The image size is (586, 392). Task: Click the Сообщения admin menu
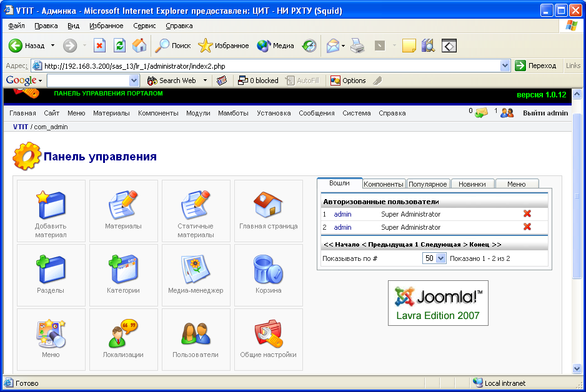pos(317,113)
